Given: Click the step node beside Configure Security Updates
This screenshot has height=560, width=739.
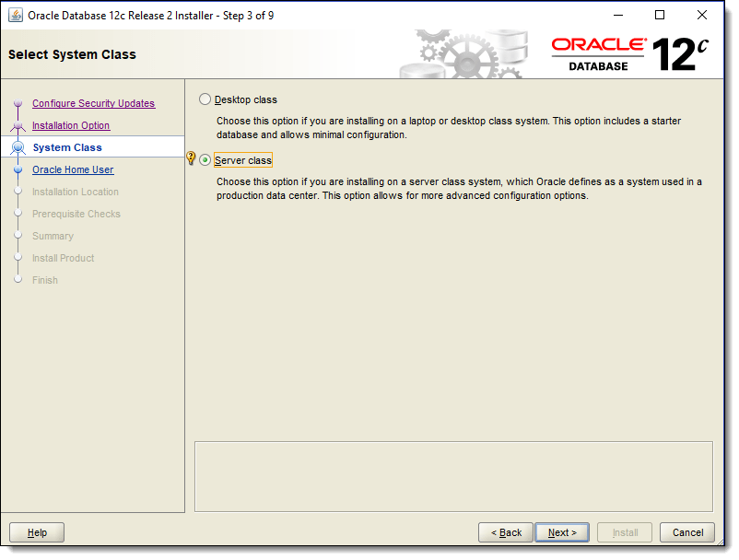Looking at the screenshot, I should [19, 103].
